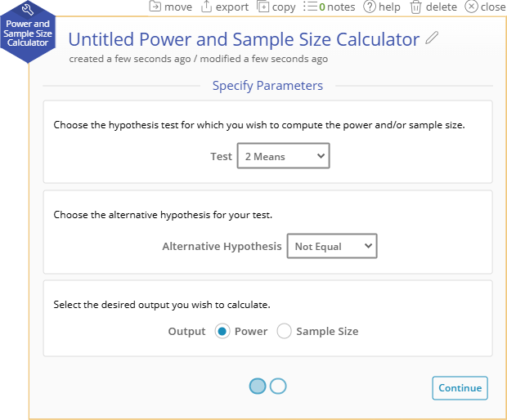
Task: Click the pencil icon to rename title
Action: (x=432, y=38)
